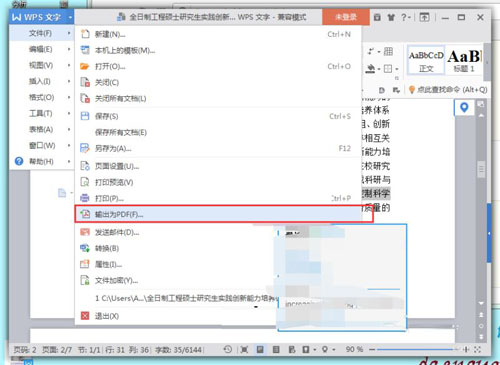This screenshot has height=365, width=500.
Task: Click the clock history icon in status bar
Action: (228, 349)
